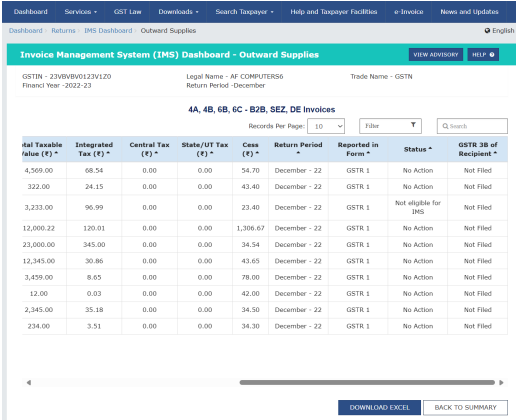Click the 120.01 integrated tax cell

tap(94, 228)
